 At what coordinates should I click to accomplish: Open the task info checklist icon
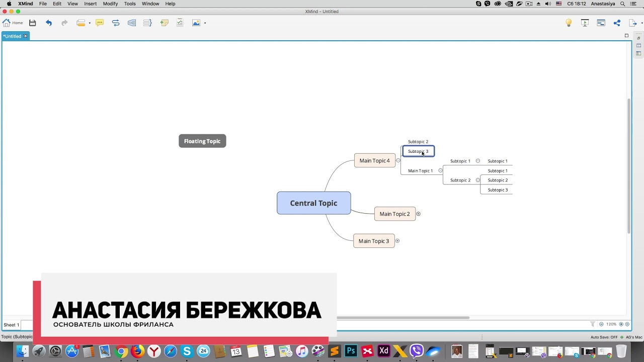click(x=180, y=23)
